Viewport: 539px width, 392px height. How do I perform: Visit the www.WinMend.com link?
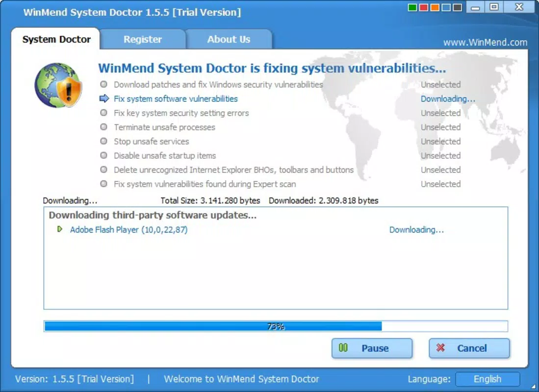(485, 42)
